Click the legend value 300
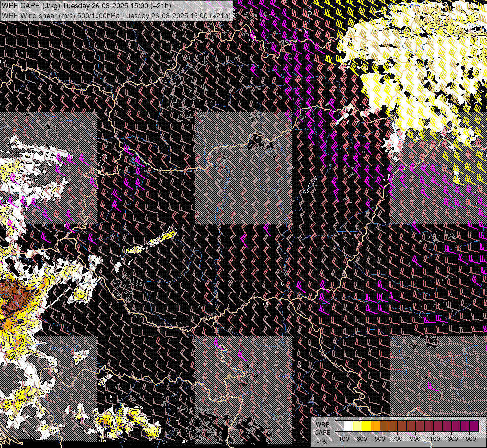The width and height of the screenshot is (487, 448). coord(362,439)
